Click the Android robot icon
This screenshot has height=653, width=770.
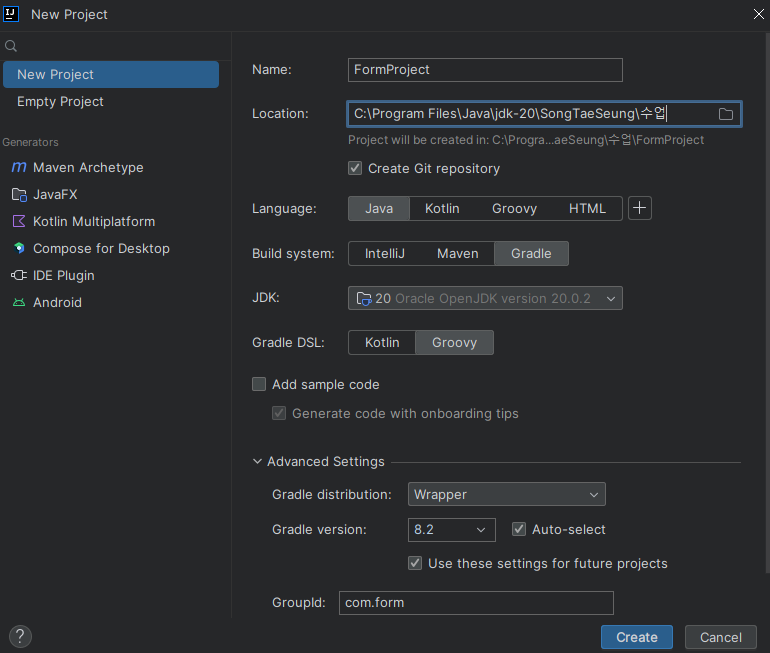tap(19, 302)
